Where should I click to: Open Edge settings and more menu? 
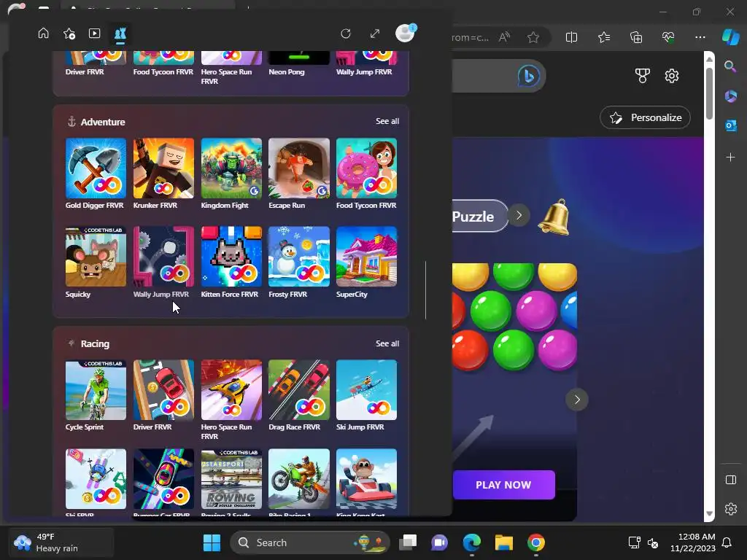click(700, 37)
